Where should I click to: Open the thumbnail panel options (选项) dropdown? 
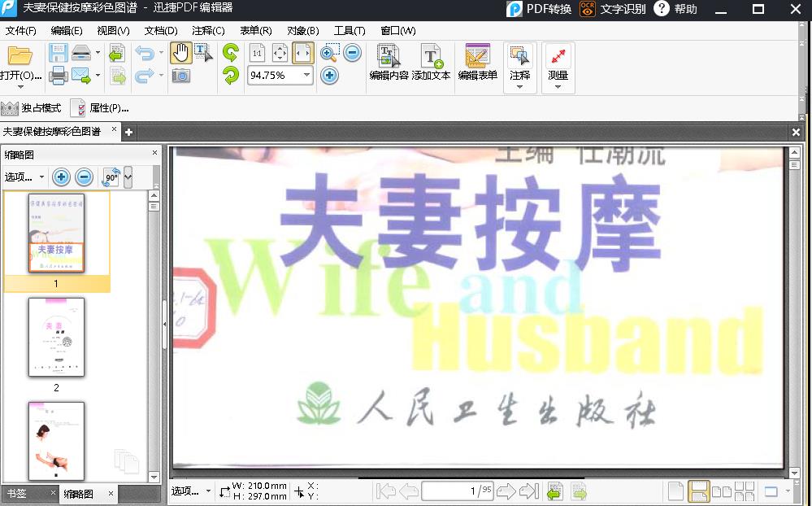[x=24, y=177]
